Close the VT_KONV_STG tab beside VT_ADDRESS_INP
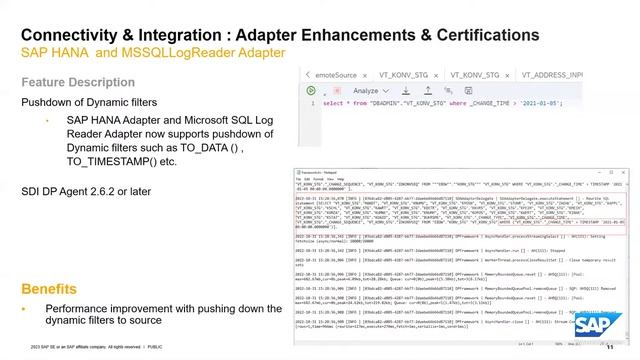640x360 pixels. tap(507, 76)
